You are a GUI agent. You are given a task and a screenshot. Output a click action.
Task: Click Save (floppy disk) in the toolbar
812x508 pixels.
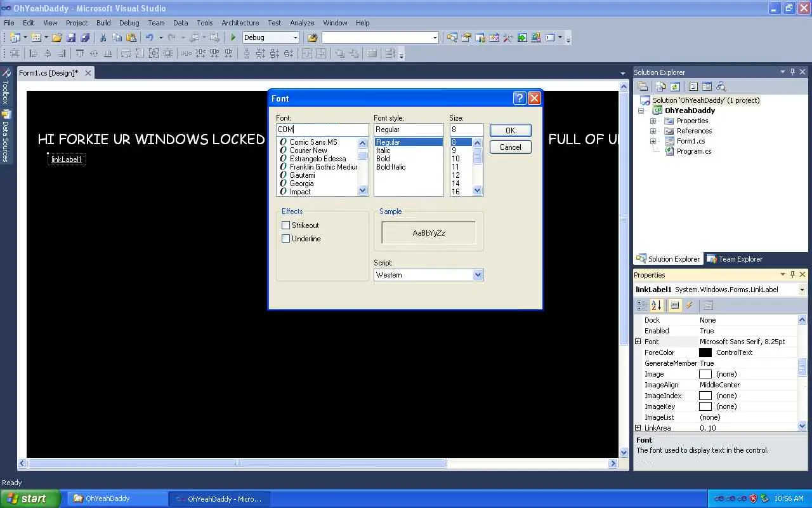pyautogui.click(x=71, y=38)
